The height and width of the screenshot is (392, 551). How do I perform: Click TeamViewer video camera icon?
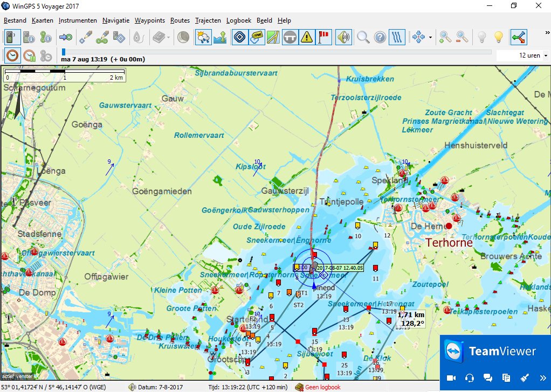coord(451,377)
